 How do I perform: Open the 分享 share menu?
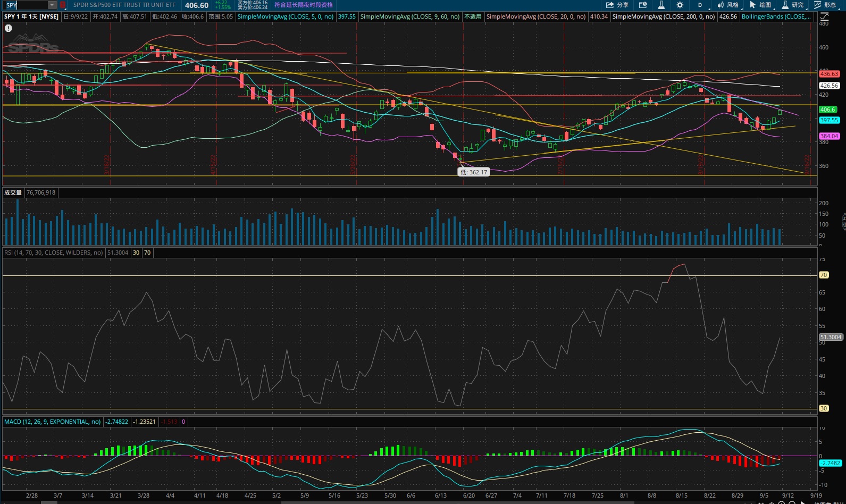pos(617,5)
